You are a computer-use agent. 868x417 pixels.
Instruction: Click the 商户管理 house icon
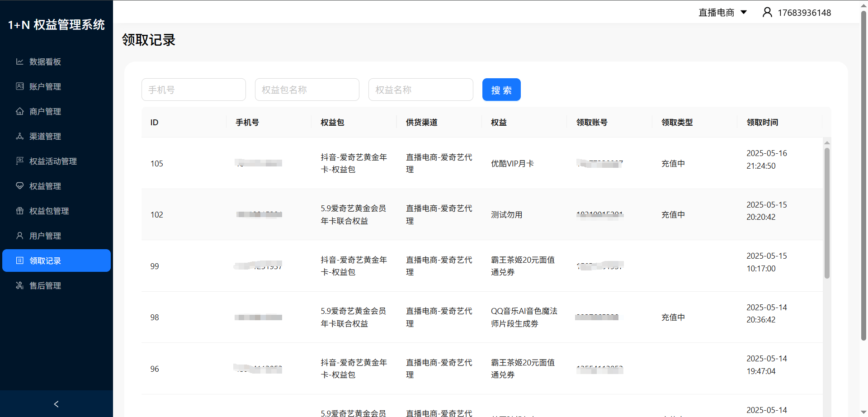19,111
